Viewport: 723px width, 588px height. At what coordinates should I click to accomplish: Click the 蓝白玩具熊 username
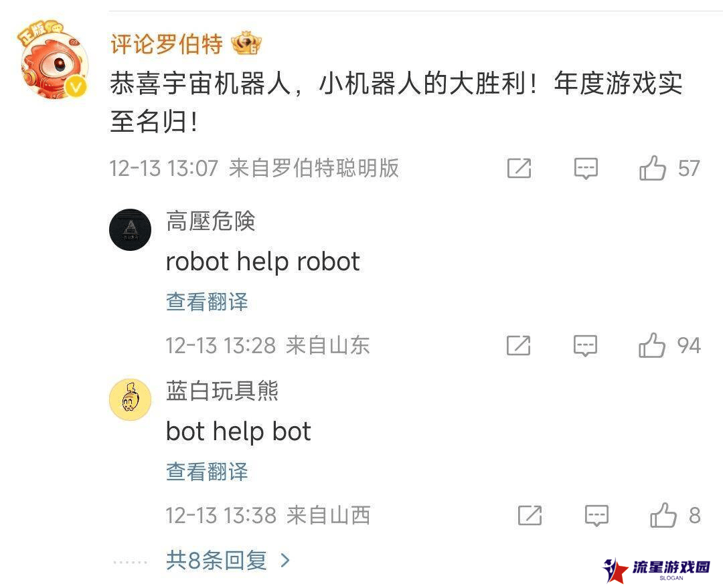click(x=222, y=391)
